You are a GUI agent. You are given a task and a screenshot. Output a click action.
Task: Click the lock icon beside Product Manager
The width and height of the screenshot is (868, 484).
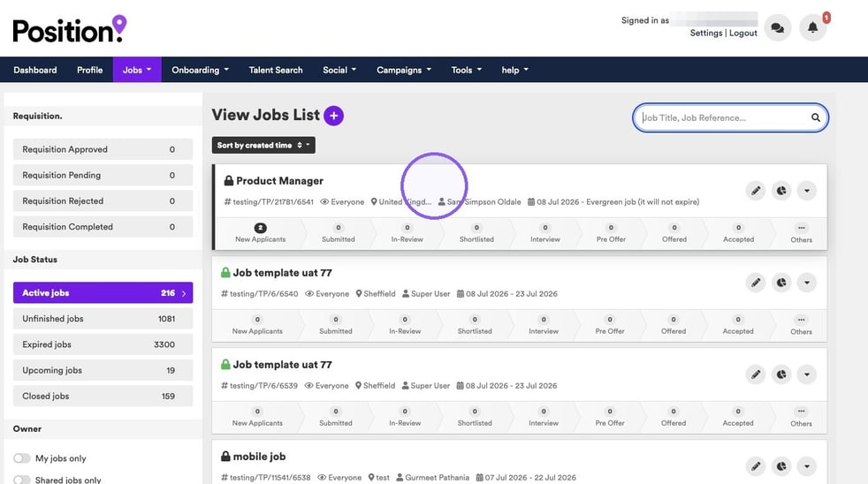[229, 180]
